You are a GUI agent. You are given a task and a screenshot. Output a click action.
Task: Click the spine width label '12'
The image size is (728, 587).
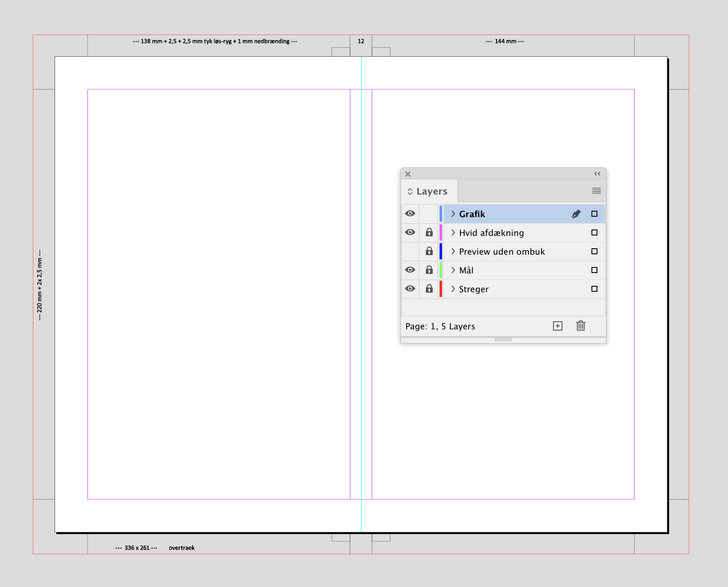point(361,41)
